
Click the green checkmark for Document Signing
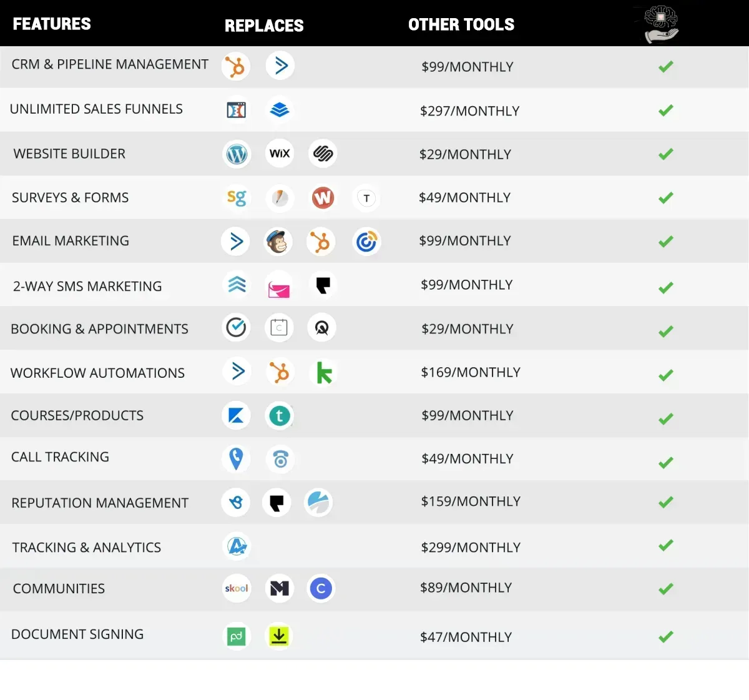(x=666, y=636)
